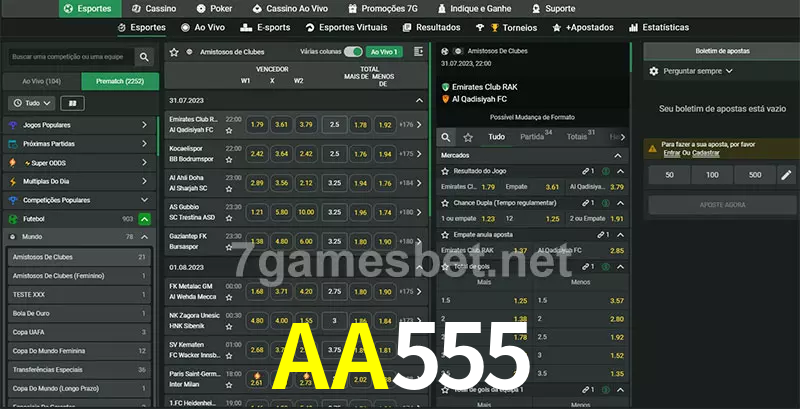The height and width of the screenshot is (409, 800).
Task: Toggle the Várias colunas switch
Action: tap(353, 51)
